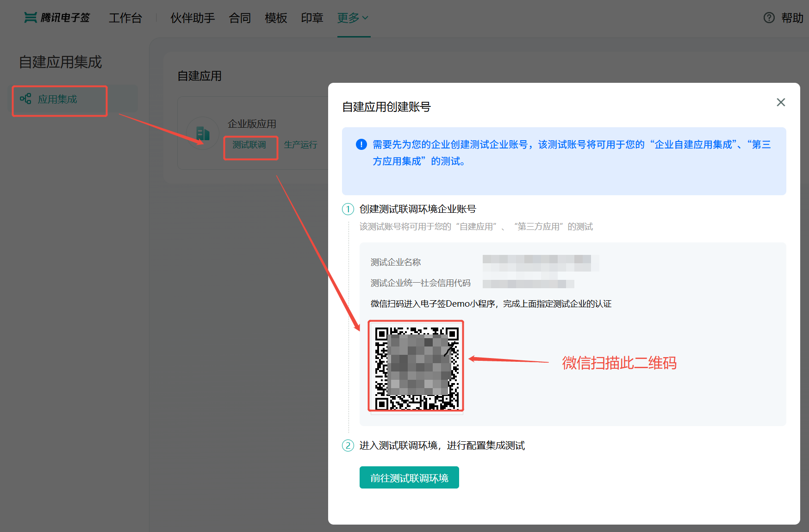The height and width of the screenshot is (532, 809).
Task: Click the help question mark icon
Action: tap(769, 18)
